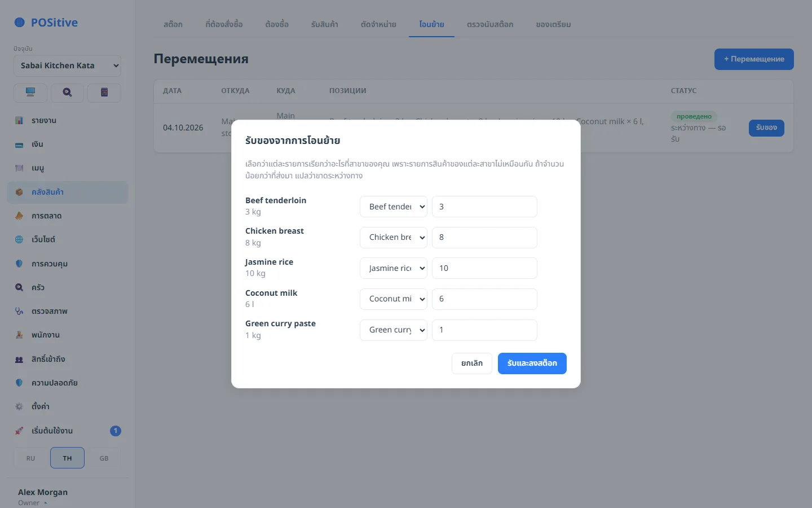The image size is (812, 508).
Task: Confirm with รับและลงสต๊อก button
Action: (532, 364)
